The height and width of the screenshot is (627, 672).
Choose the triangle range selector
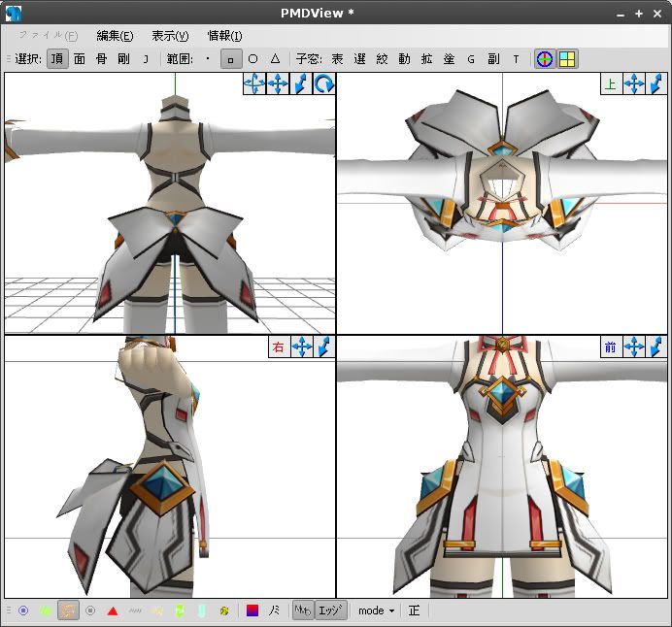click(275, 59)
